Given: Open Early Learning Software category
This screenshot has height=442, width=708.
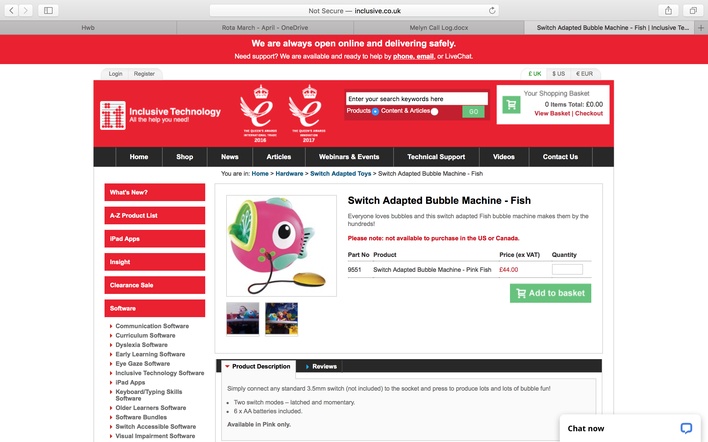Looking at the screenshot, I should pyautogui.click(x=150, y=354).
